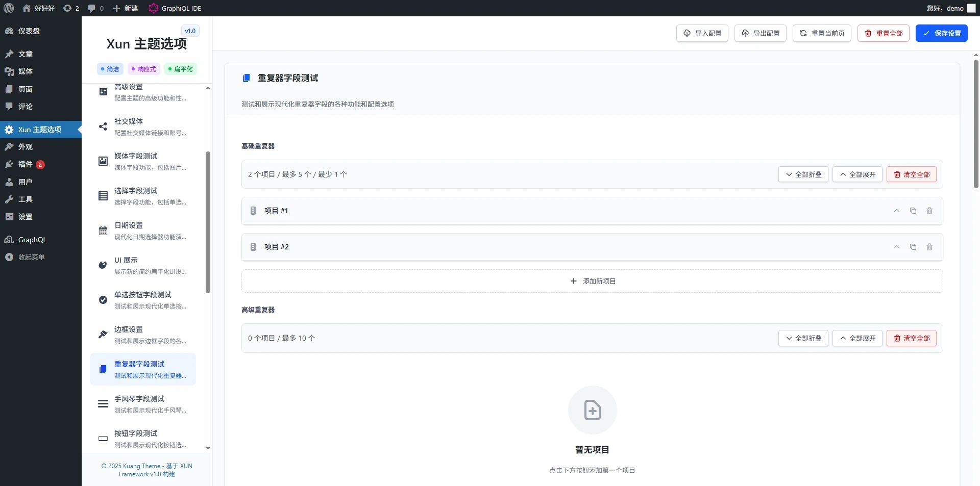The width and height of the screenshot is (980, 486).
Task: Open the 工具 tools menu
Action: pos(41,199)
